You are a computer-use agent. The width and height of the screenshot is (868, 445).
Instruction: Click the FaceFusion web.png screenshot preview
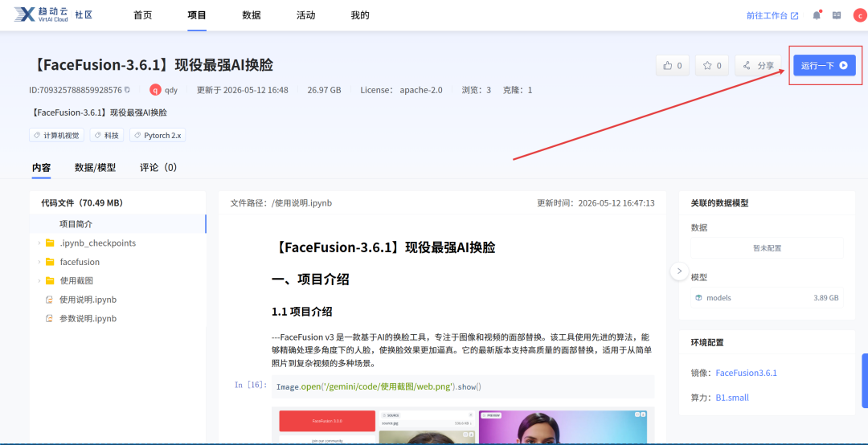click(463, 425)
